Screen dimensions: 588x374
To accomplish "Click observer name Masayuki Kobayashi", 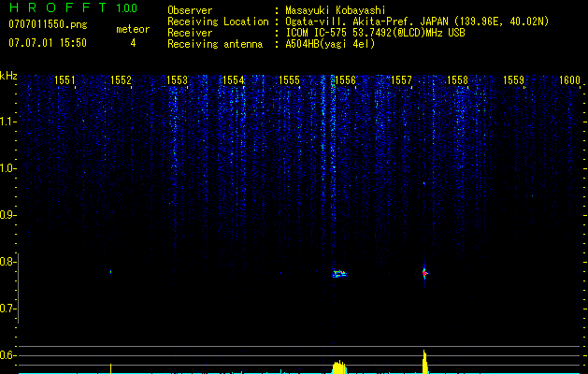I will pyautogui.click(x=336, y=10).
